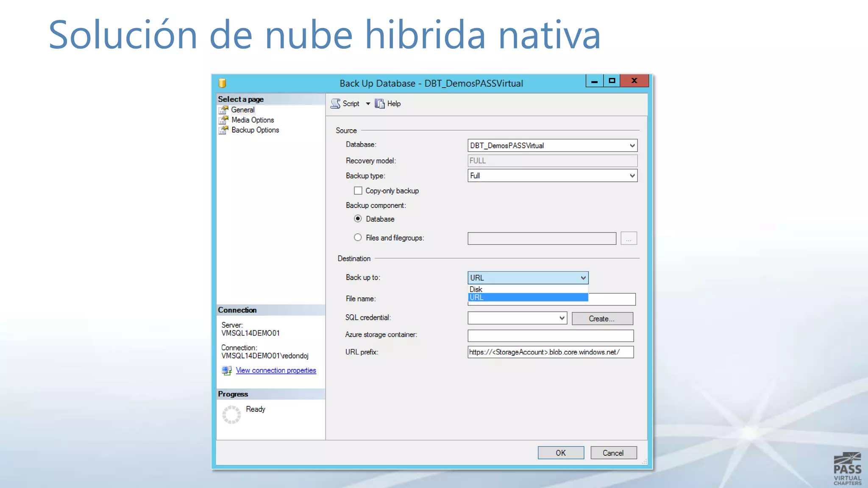Viewport: 868px width, 488px height.
Task: Click the Ready progress spinner icon
Action: click(231, 414)
